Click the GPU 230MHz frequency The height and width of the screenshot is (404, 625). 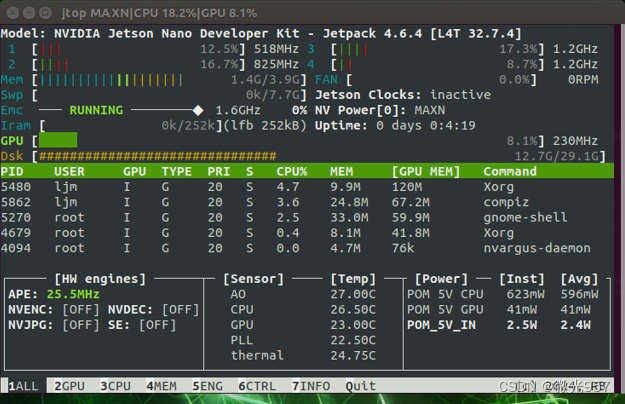click(575, 141)
